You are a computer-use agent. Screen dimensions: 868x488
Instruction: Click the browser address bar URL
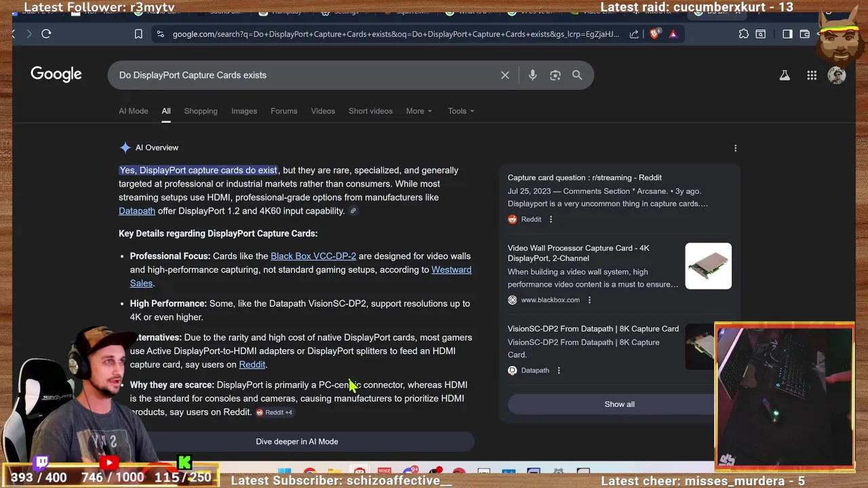point(396,34)
